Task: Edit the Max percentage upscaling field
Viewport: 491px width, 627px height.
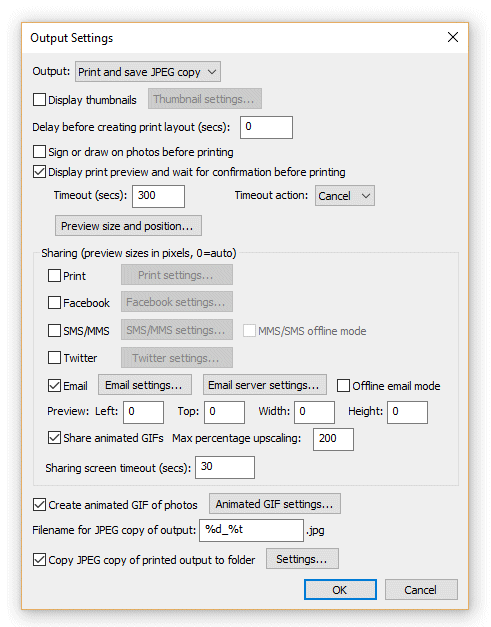Action: [x=333, y=439]
